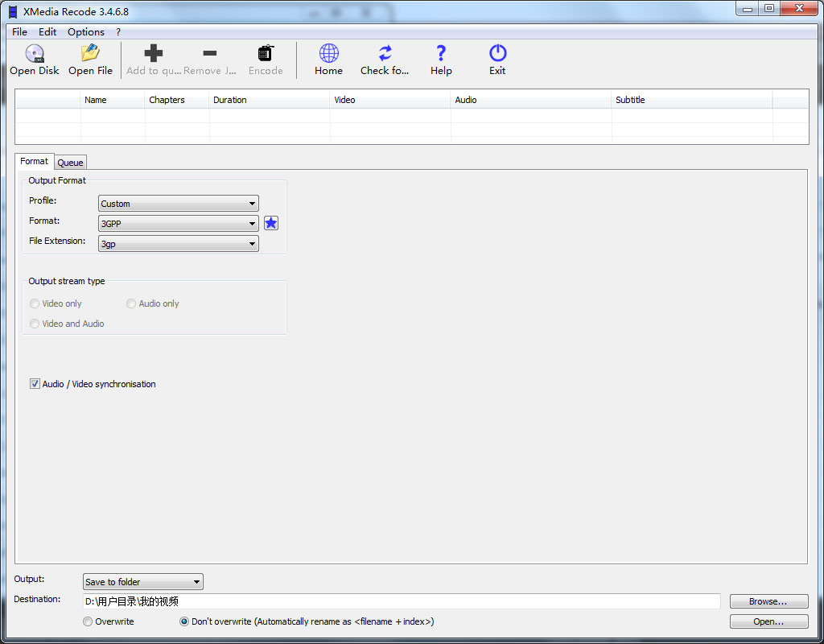Screen dimensions: 824x644
Task: Open Help question mark icon
Action: (441, 54)
